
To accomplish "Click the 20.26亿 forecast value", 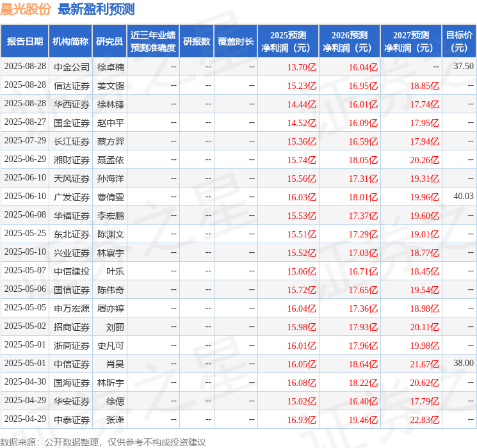I will 424,159.
